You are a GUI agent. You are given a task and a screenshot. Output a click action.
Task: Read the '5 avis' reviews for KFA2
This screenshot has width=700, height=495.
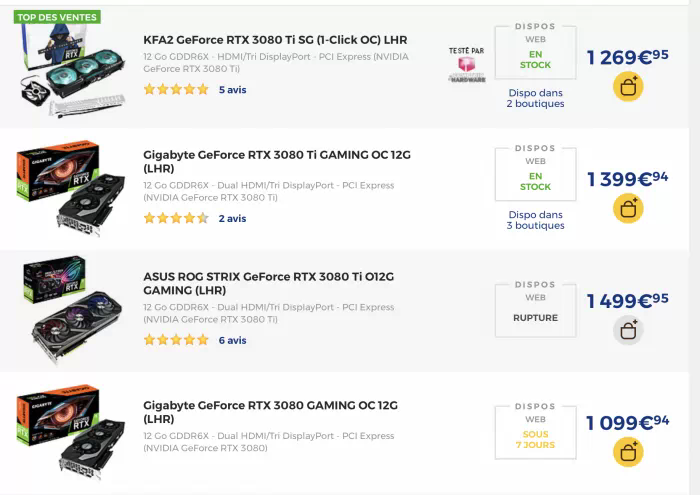coord(232,89)
